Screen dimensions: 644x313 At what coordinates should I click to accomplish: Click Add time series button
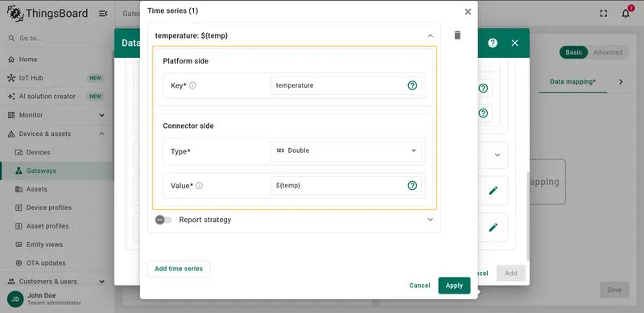(x=179, y=269)
